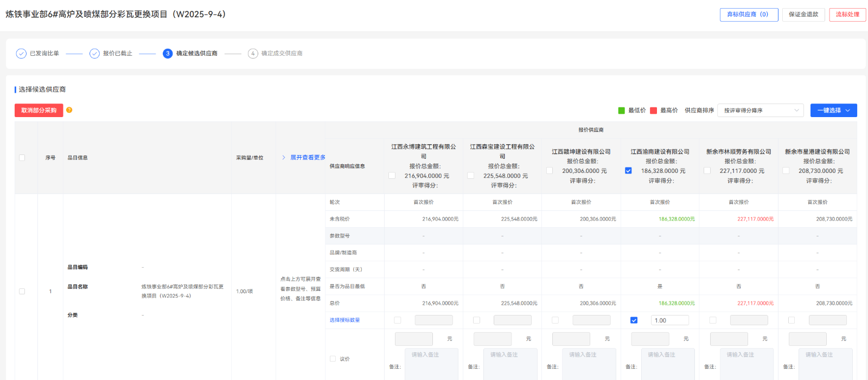Go to step 报价已截止
Viewport: 868px width, 380px height.
coord(118,54)
